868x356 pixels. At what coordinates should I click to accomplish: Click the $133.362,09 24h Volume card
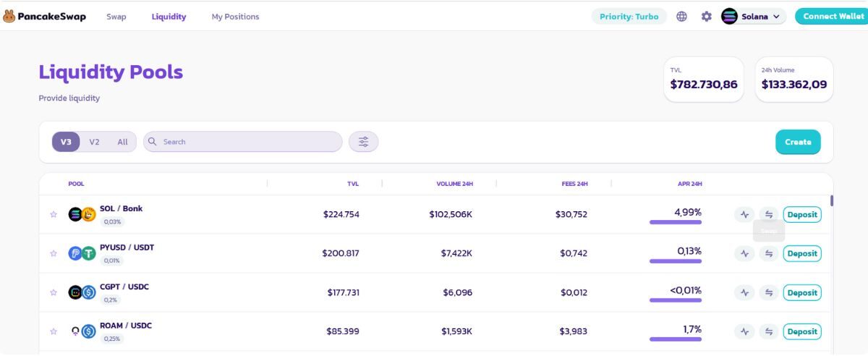pyautogui.click(x=794, y=80)
